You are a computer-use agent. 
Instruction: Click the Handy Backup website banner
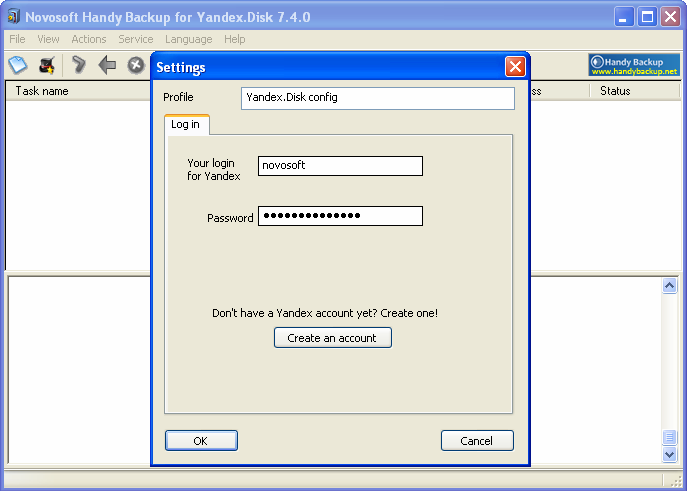(x=634, y=65)
